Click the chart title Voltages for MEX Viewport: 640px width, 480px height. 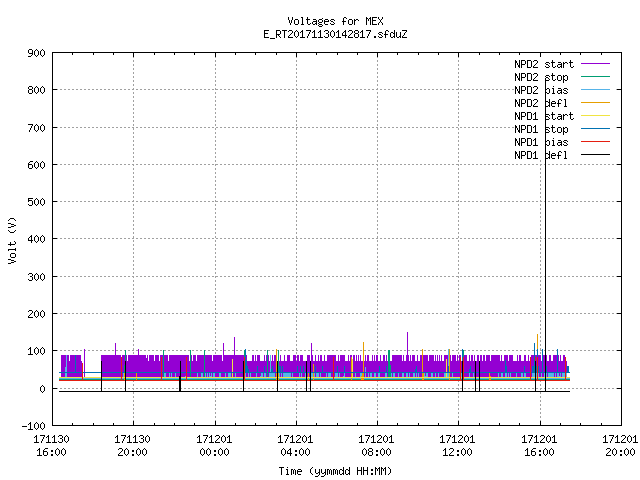tap(335, 21)
